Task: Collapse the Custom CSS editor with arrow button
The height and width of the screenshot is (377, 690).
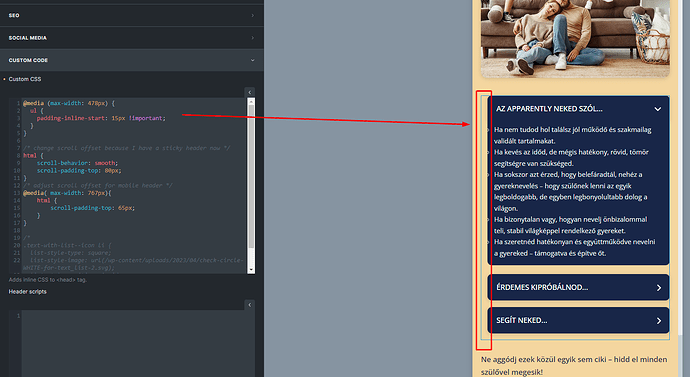Action: [250, 92]
